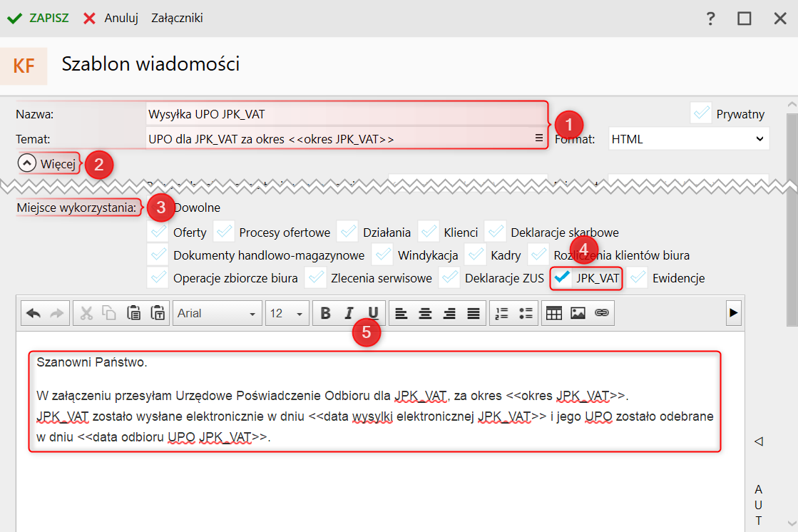The width and height of the screenshot is (798, 532).
Task: Save the template with ZAPISZ
Action: tap(39, 19)
